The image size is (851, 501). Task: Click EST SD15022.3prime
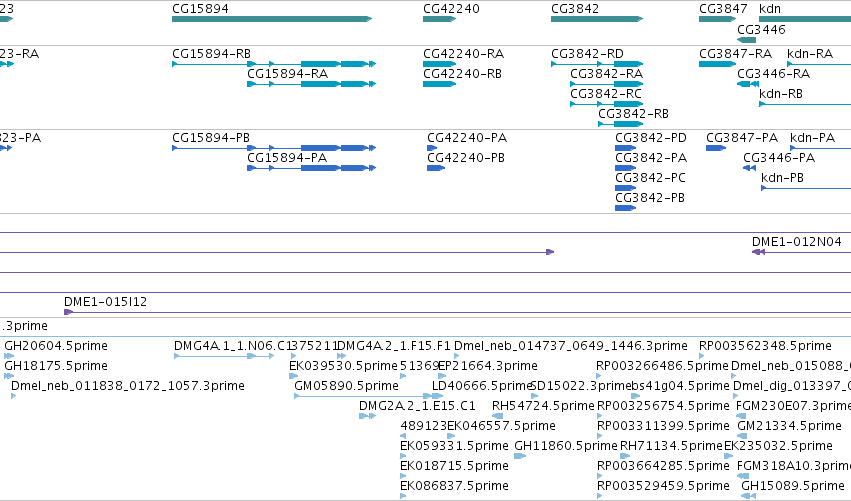(535, 396)
